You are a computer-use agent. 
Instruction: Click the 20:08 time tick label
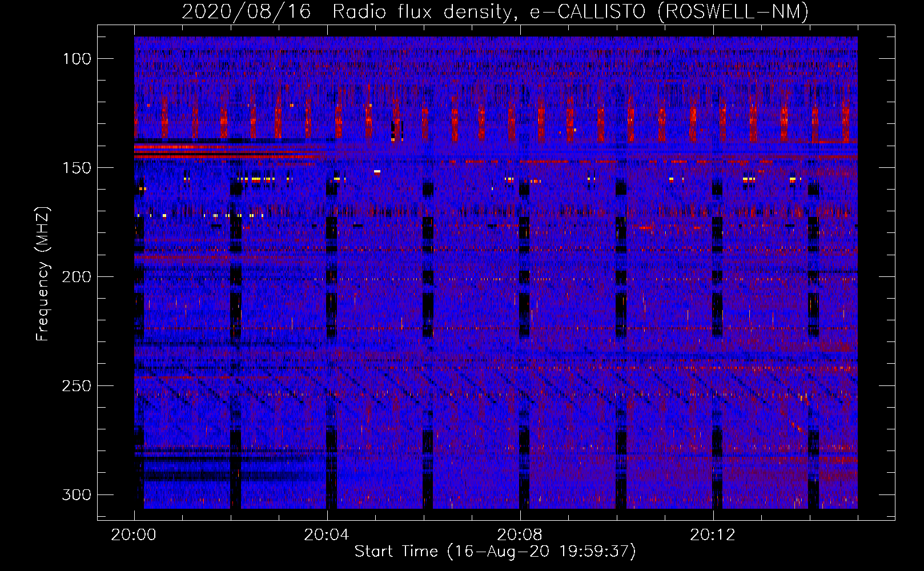[520, 535]
